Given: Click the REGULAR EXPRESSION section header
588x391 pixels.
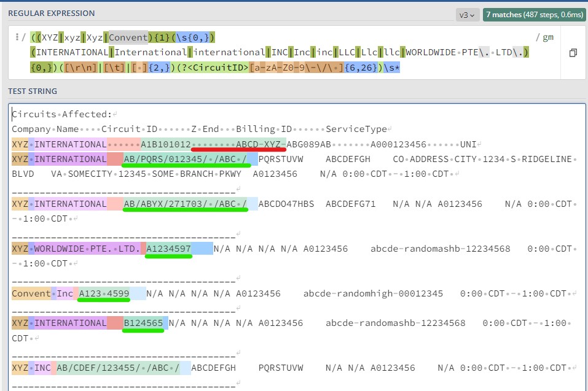Looking at the screenshot, I should pos(52,14).
